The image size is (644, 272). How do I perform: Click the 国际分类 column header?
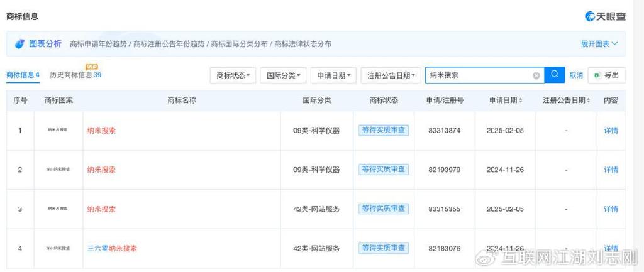point(317,101)
